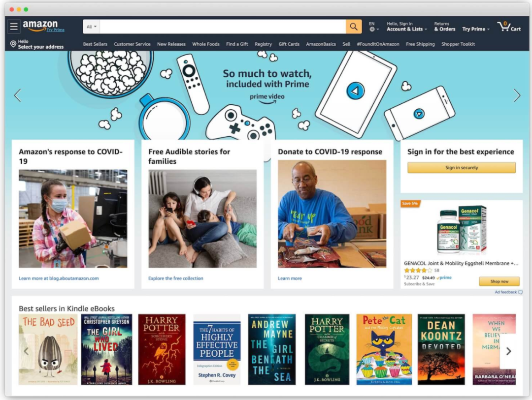Click the location pin address icon
This screenshot has height=400, width=532.
(x=13, y=44)
